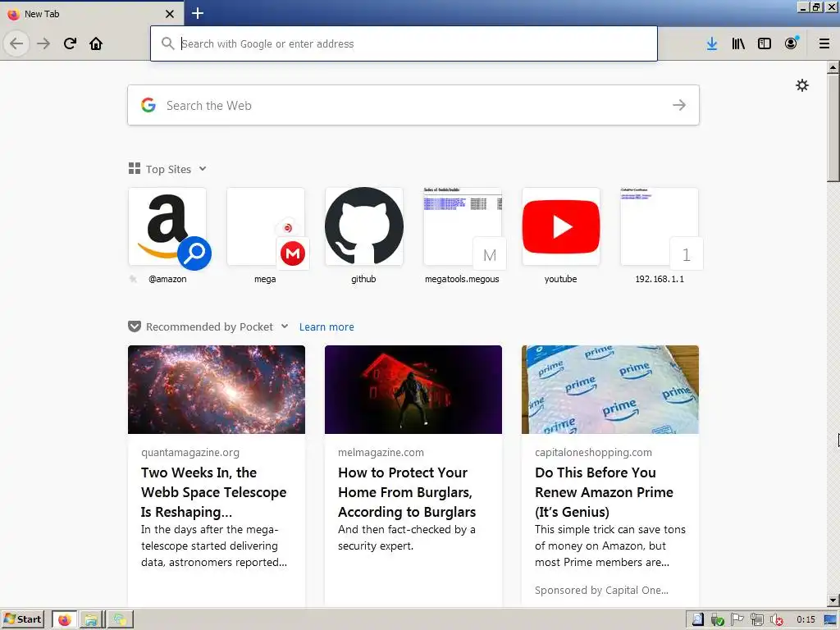Open the @amazon top site tile

pyautogui.click(x=167, y=226)
